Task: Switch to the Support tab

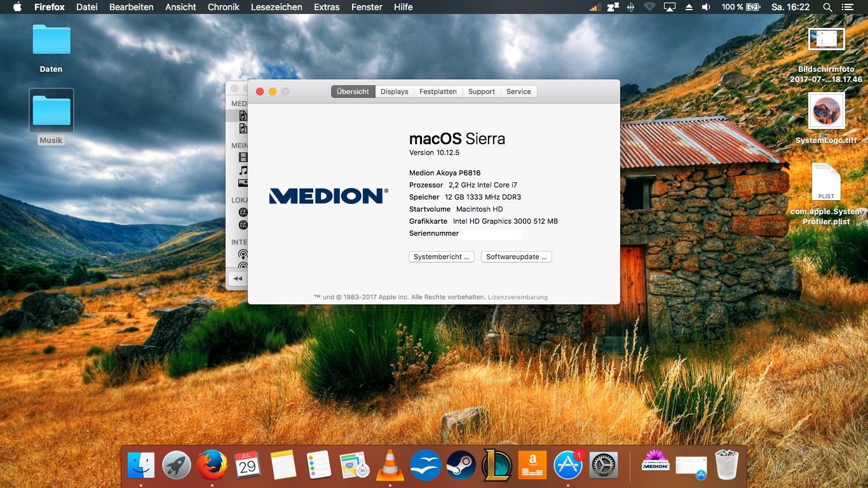Action: click(x=482, y=91)
